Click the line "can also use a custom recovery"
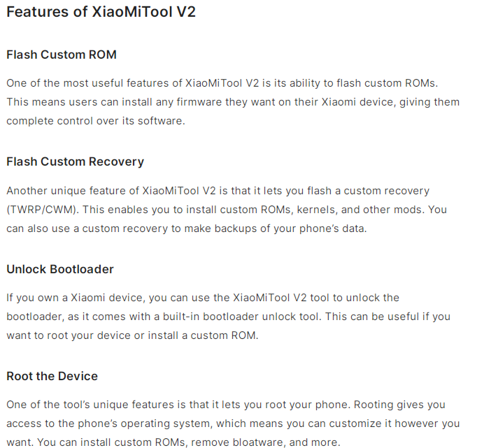Screen dimensions: 477x448 187,229
